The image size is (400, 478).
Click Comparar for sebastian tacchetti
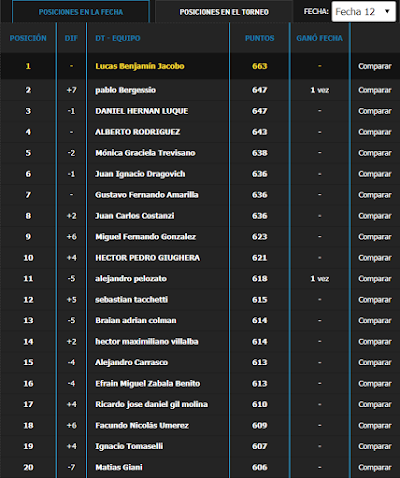[375, 300]
